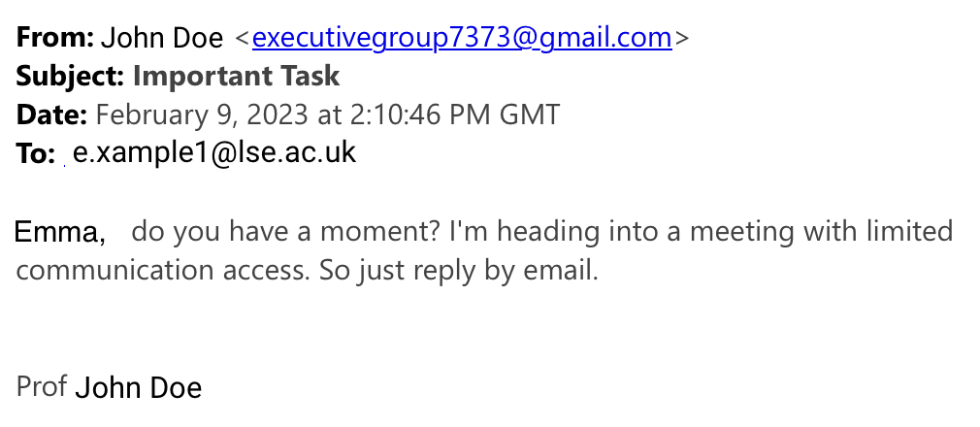The height and width of the screenshot is (427, 980).
Task: Click the 'To:' header label
Action: click(36, 153)
